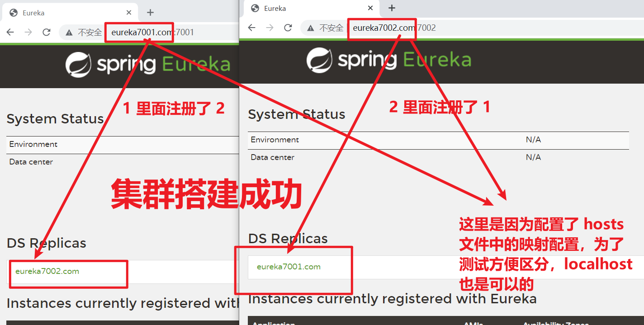Open a new tab in the eureka7001 window
The width and height of the screenshot is (644, 325).
tap(151, 13)
